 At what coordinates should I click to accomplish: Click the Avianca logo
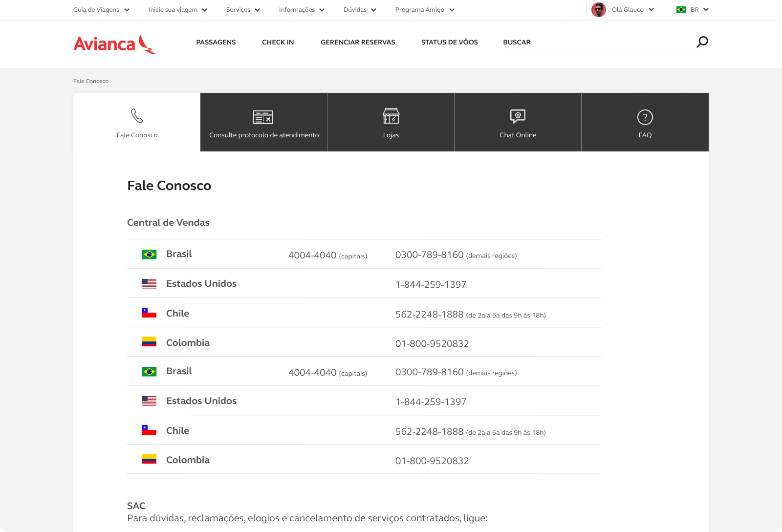point(115,44)
